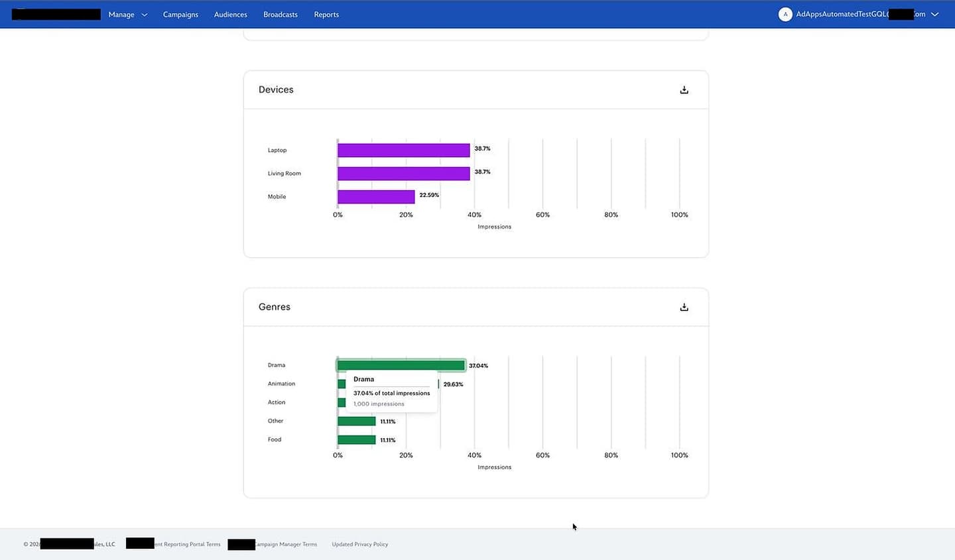The width and height of the screenshot is (955, 560).
Task: Select the Other genre bar
Action: pyautogui.click(x=356, y=420)
